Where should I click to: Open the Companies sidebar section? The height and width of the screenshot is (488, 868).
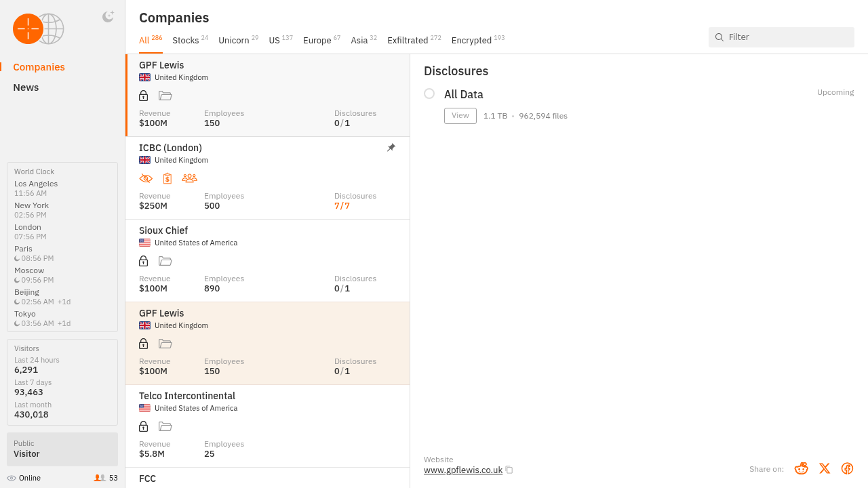39,67
